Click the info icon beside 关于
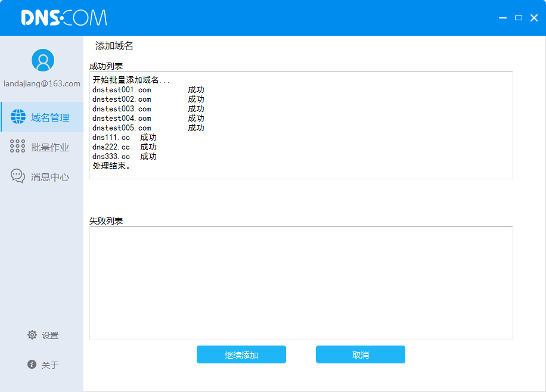The width and height of the screenshot is (546, 392). click(32, 365)
